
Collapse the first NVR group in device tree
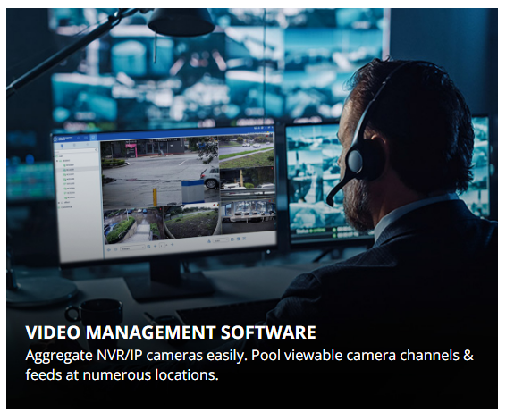coord(57,161)
